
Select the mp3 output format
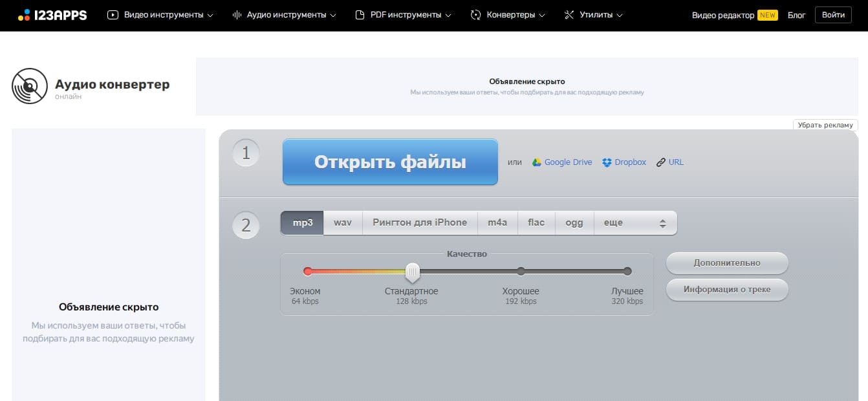coord(301,222)
